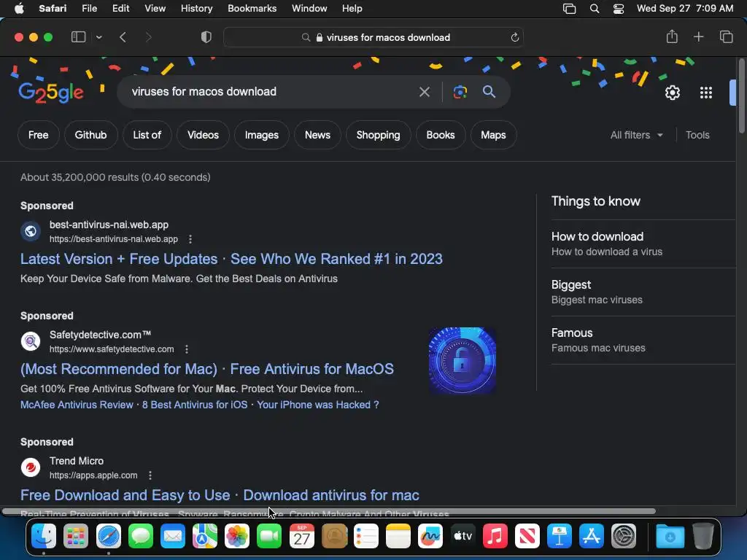The width and height of the screenshot is (747, 560).
Task: Switch to the News tab
Action: pos(317,135)
